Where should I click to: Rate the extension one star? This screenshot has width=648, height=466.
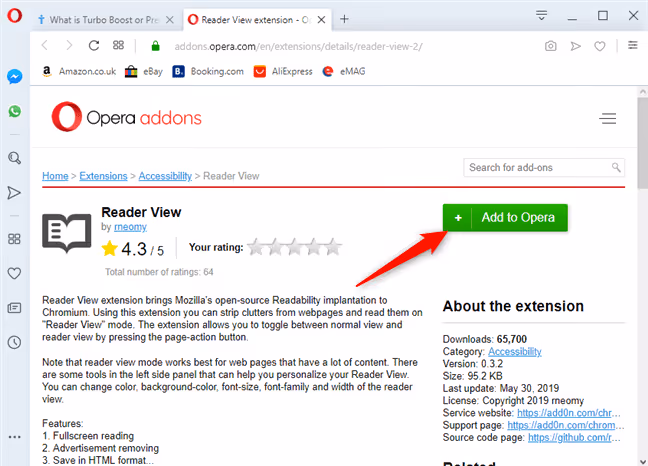click(x=256, y=247)
